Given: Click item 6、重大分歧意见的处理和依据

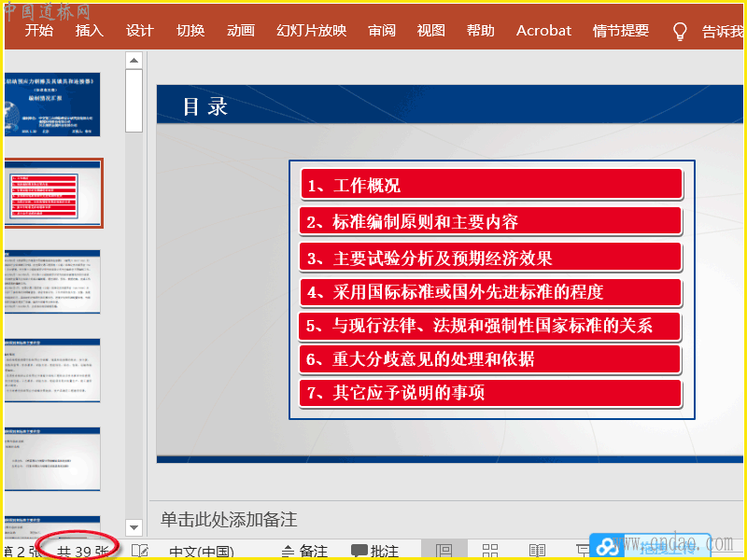Looking at the screenshot, I should click(x=490, y=359).
